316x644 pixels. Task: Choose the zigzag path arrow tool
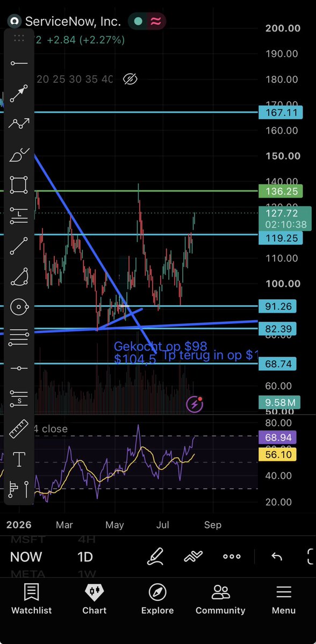point(19,123)
